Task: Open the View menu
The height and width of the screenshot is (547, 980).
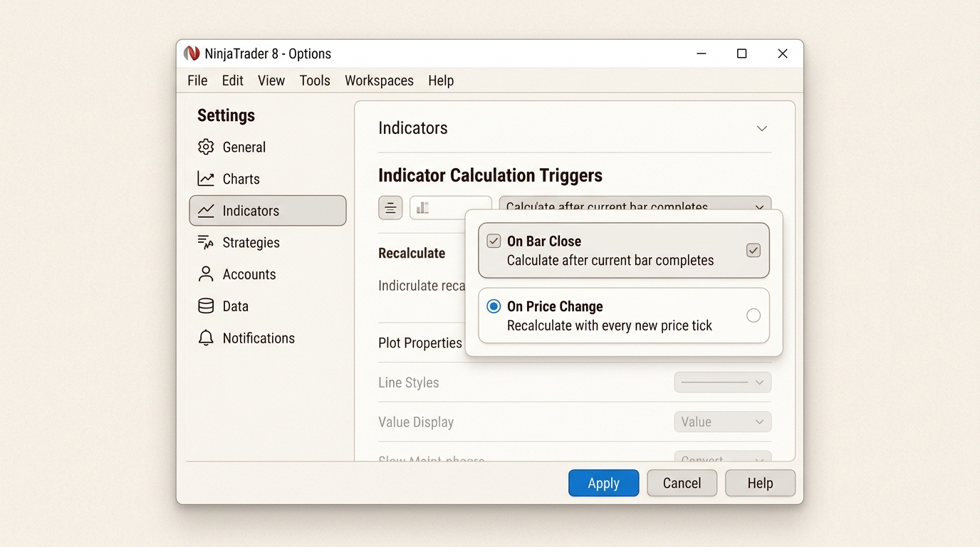Action: 271,80
